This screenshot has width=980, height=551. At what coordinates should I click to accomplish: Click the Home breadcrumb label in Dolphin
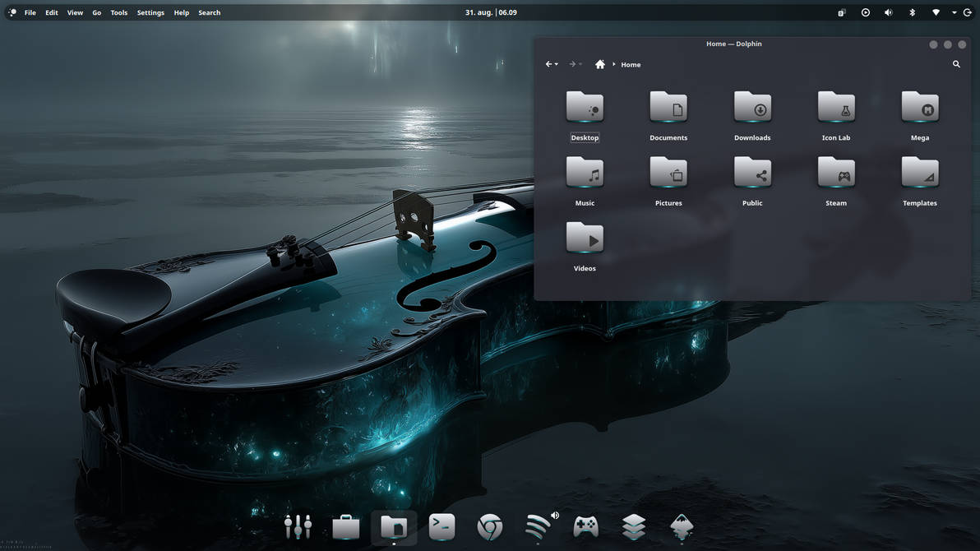[631, 63]
